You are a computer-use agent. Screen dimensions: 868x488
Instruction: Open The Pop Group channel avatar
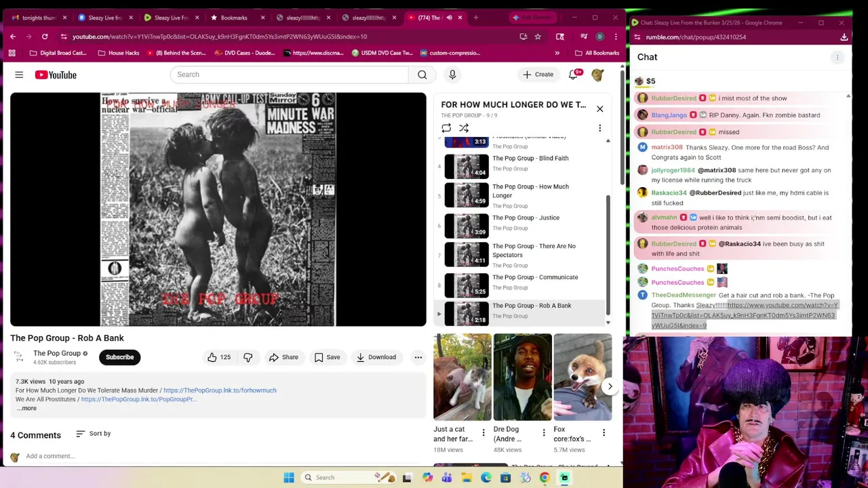point(19,357)
